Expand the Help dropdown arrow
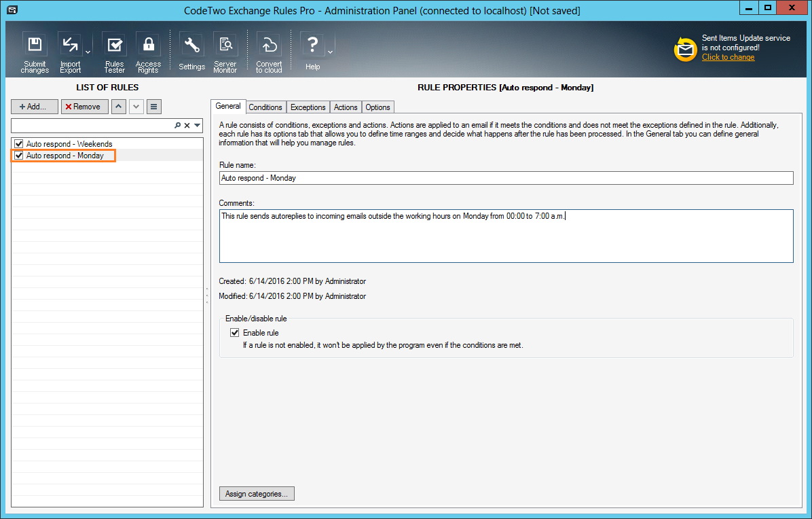Image resolution: width=812 pixels, height=519 pixels. 331,52
